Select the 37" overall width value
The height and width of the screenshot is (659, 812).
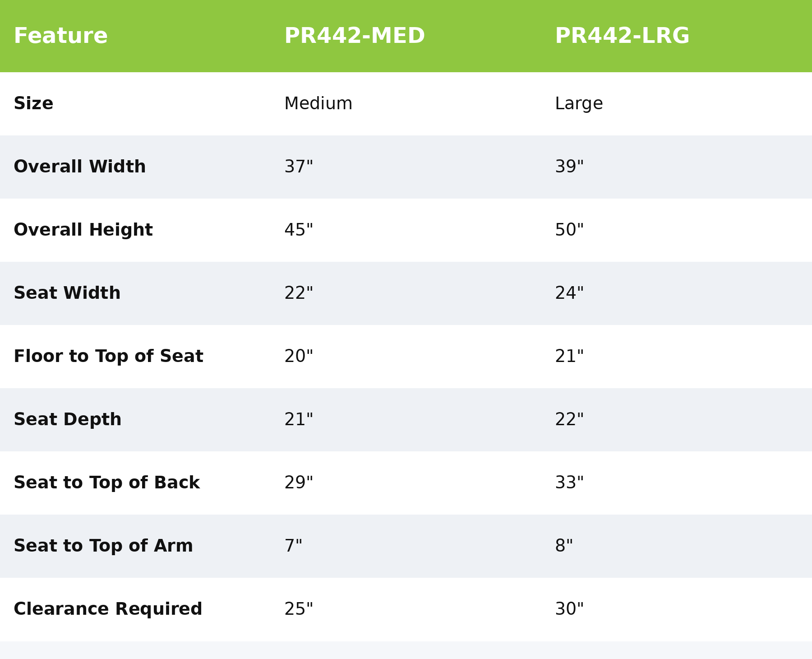tap(299, 167)
